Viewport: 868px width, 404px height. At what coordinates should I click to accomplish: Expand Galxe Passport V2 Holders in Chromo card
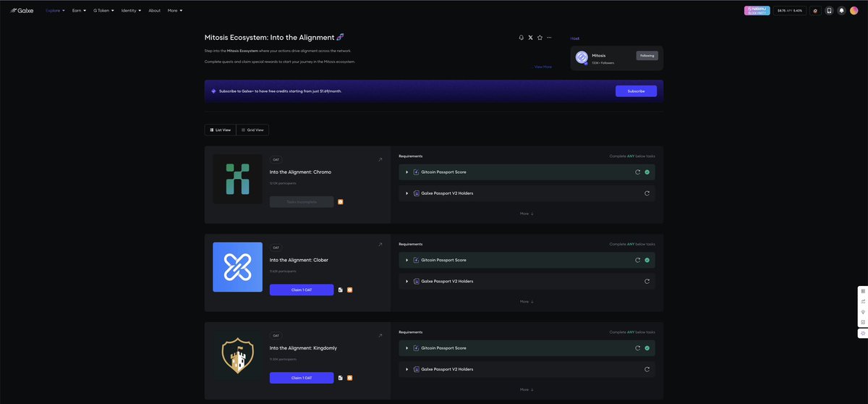[407, 193]
